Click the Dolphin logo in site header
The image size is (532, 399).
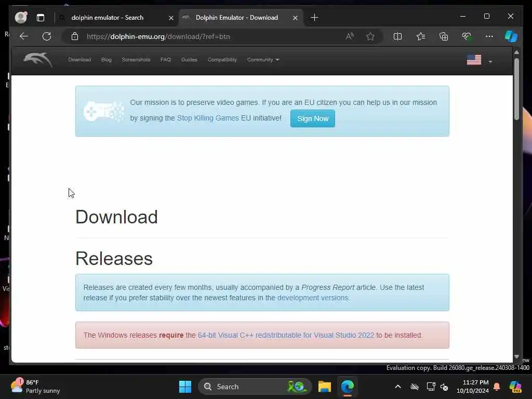click(38, 60)
